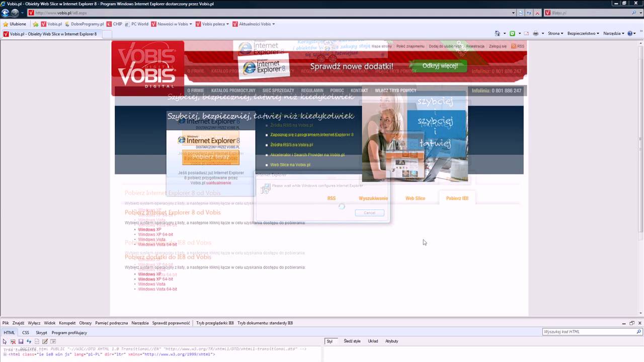Viewport: 644px width, 362px height.
Task: Click the Rejestracja link
Action: 475,46
